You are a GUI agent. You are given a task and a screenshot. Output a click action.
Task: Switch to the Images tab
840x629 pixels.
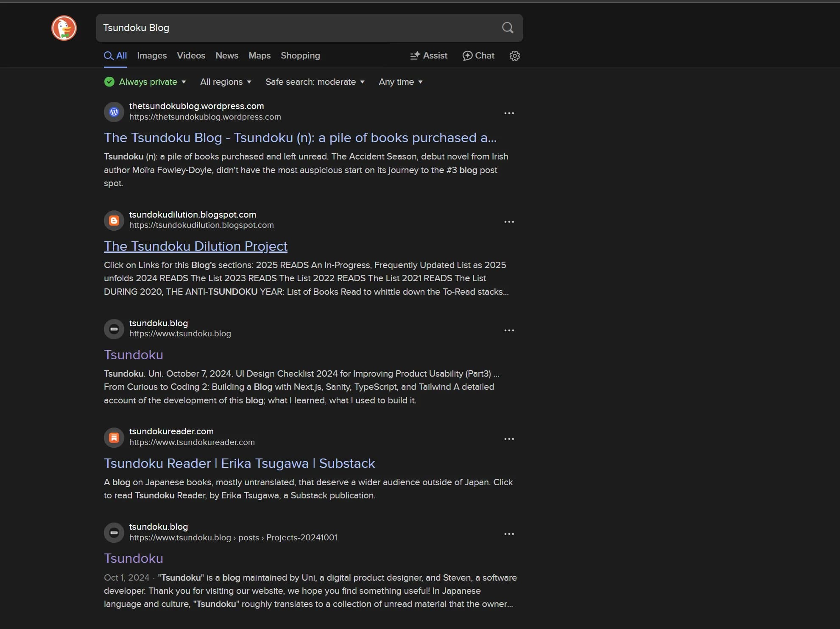(x=152, y=56)
